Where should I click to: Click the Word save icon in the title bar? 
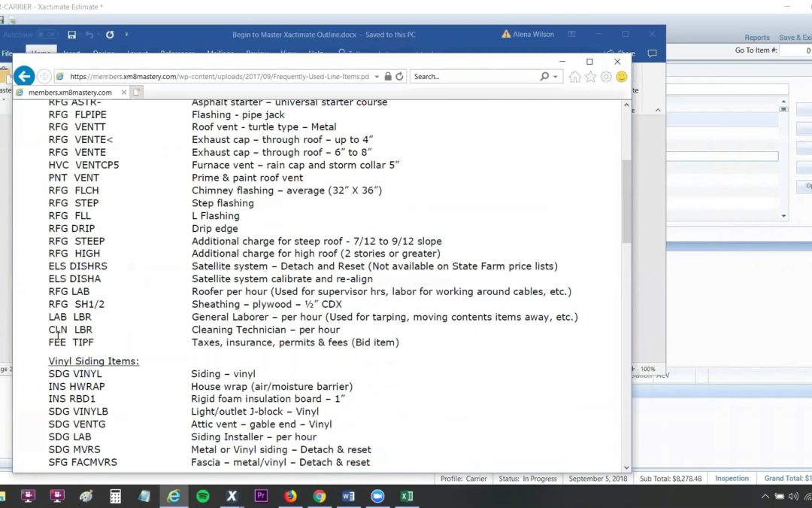[71, 35]
